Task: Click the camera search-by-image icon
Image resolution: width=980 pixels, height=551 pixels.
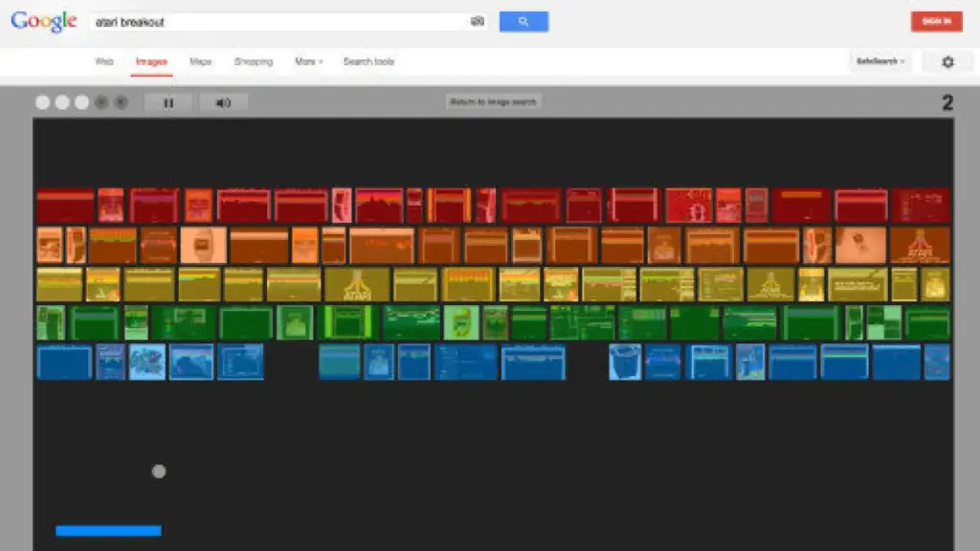Action: tap(478, 21)
